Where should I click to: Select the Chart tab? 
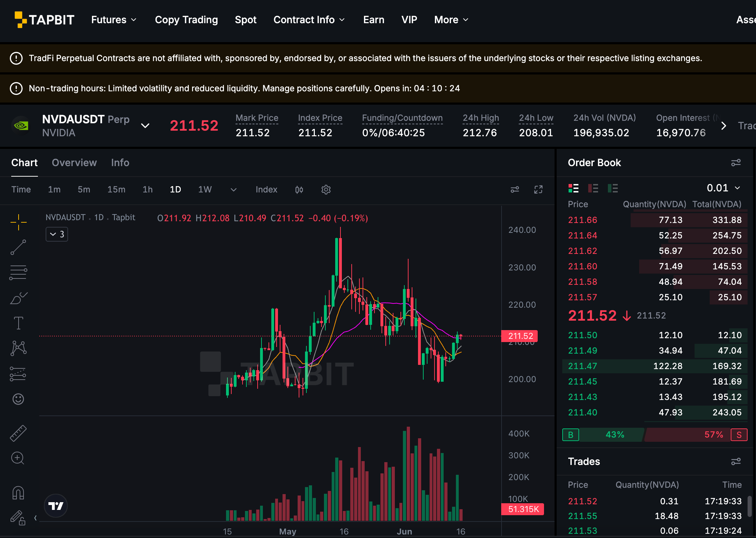[24, 163]
